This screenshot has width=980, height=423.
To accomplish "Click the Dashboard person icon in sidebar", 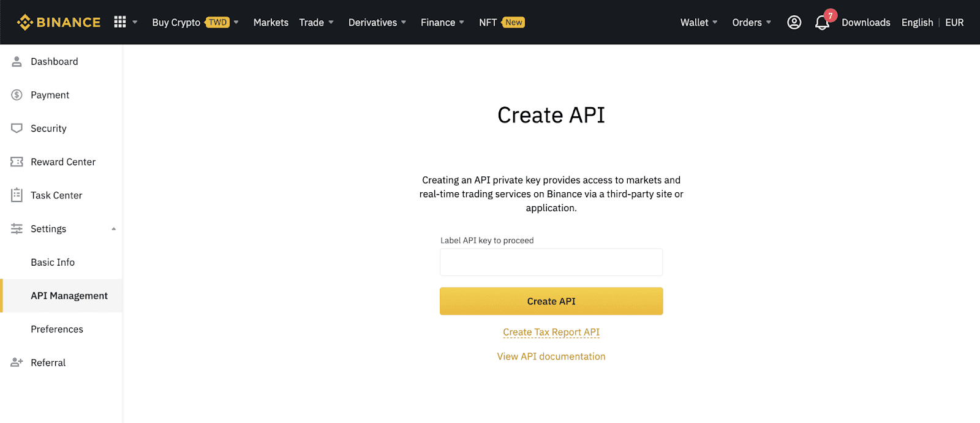I will [17, 61].
